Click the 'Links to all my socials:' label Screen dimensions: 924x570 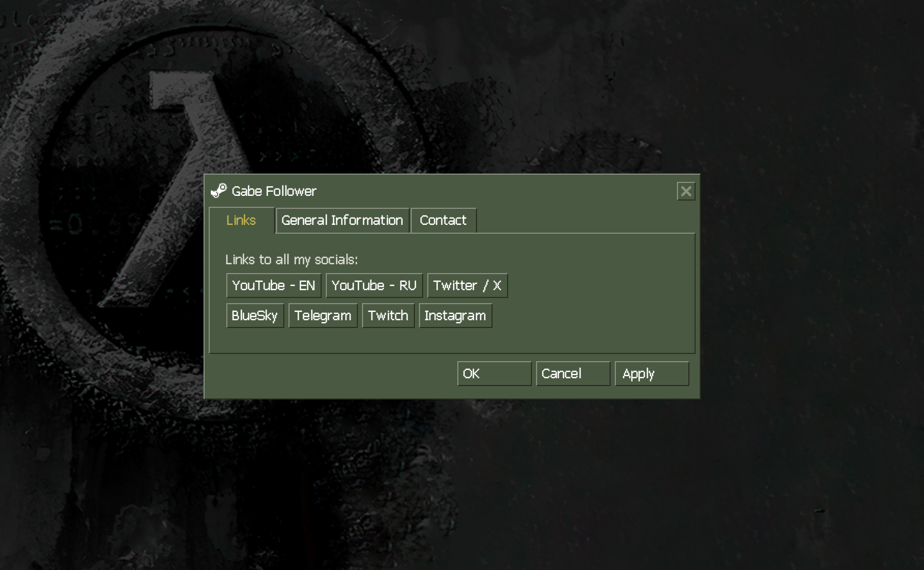pos(291,260)
